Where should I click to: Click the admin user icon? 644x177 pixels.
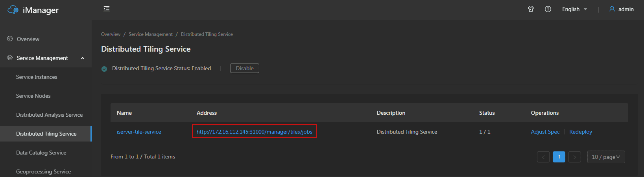pos(612,9)
